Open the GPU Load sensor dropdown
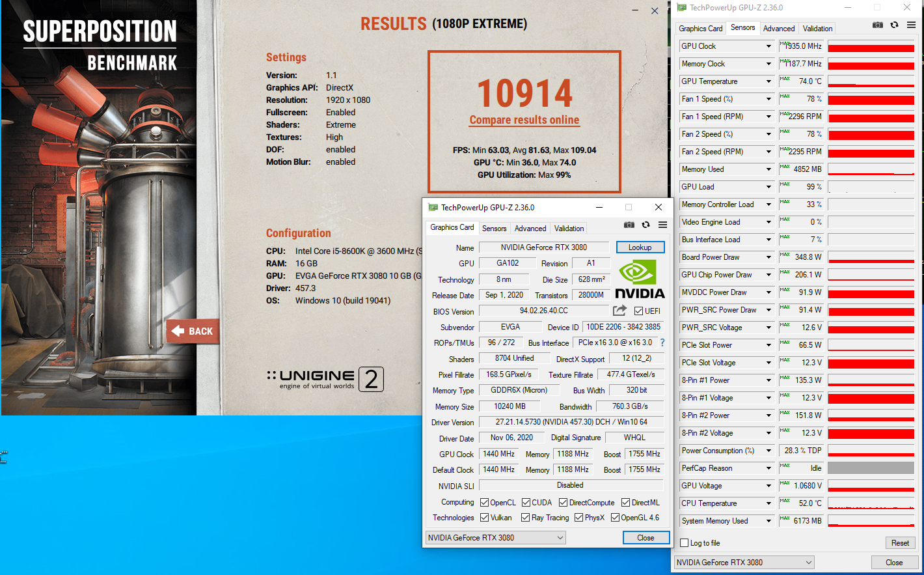The height and width of the screenshot is (575, 924). (x=768, y=187)
